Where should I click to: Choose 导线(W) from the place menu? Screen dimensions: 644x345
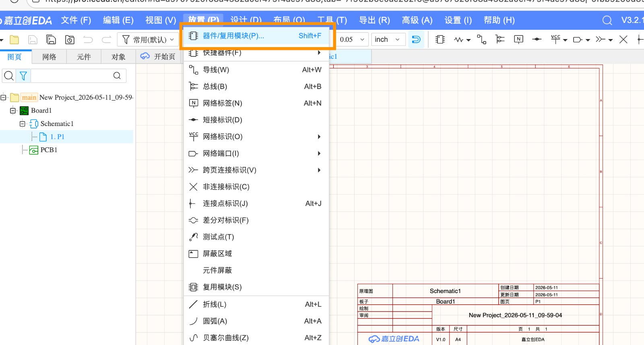click(x=256, y=70)
